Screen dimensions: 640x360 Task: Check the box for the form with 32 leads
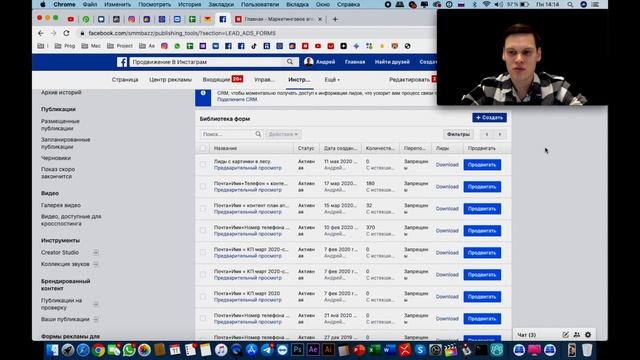click(x=203, y=209)
